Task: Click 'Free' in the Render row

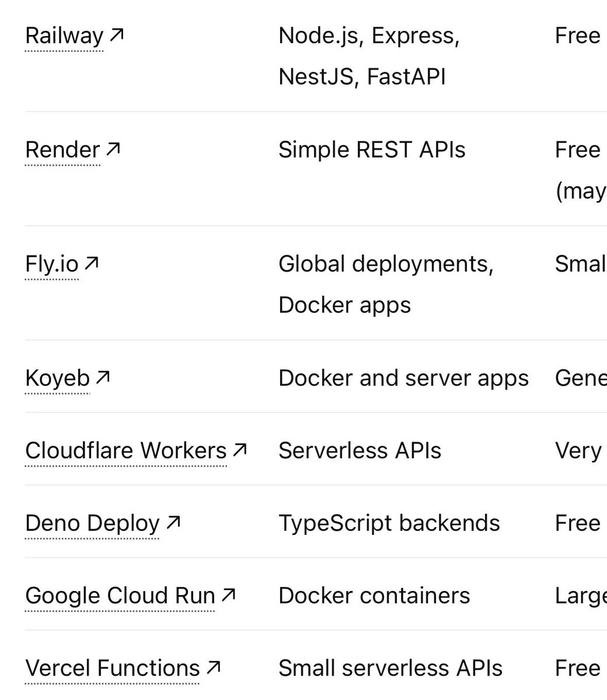Action: pyautogui.click(x=578, y=150)
